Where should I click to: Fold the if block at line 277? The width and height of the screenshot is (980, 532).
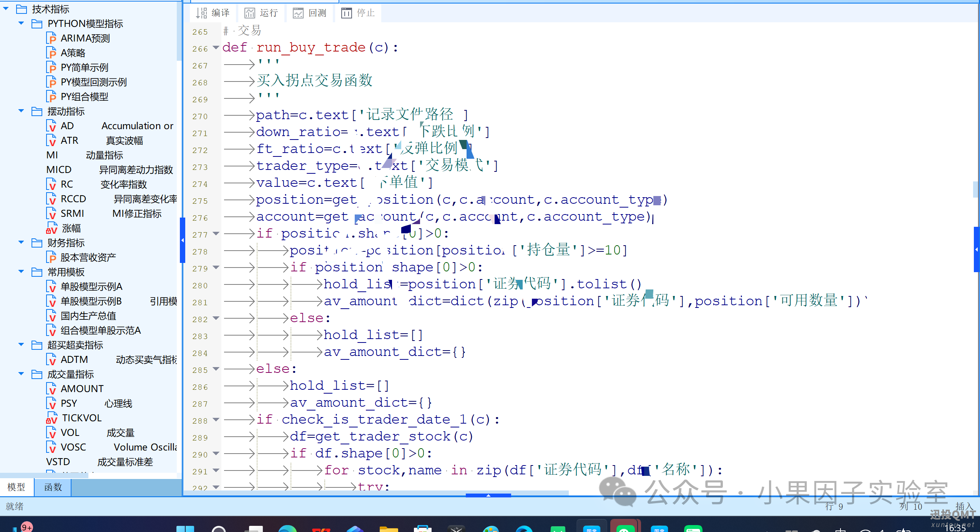click(216, 234)
